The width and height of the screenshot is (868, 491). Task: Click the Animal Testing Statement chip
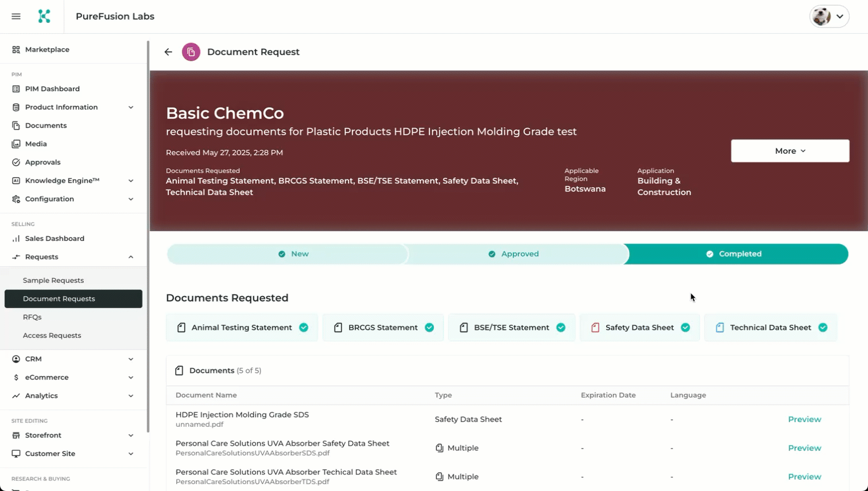242,328
